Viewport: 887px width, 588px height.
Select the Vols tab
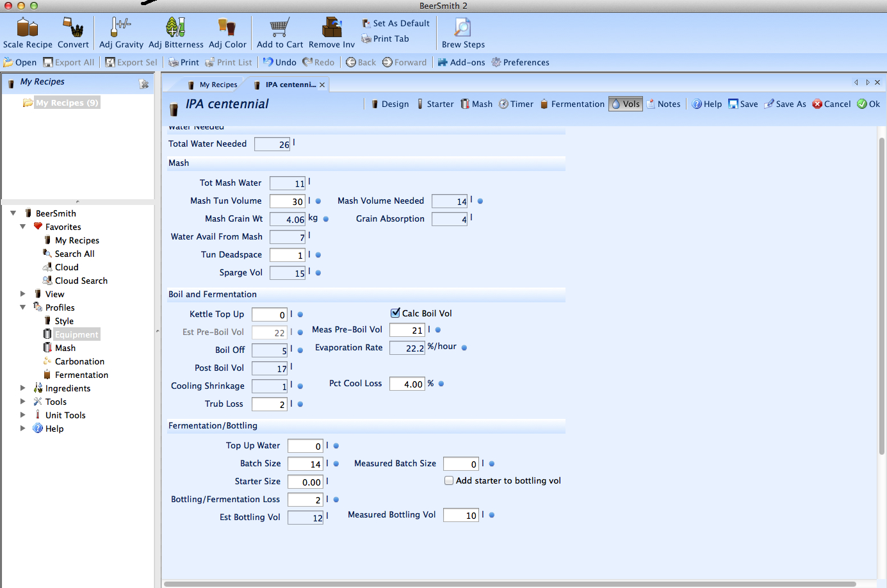click(626, 104)
